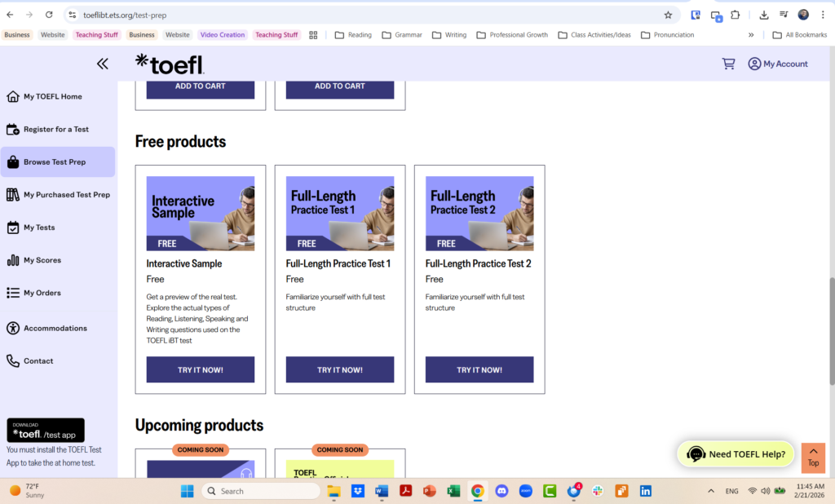Open the Chrome three-dot menu
Viewport: 835px width, 504px height.
click(822, 15)
